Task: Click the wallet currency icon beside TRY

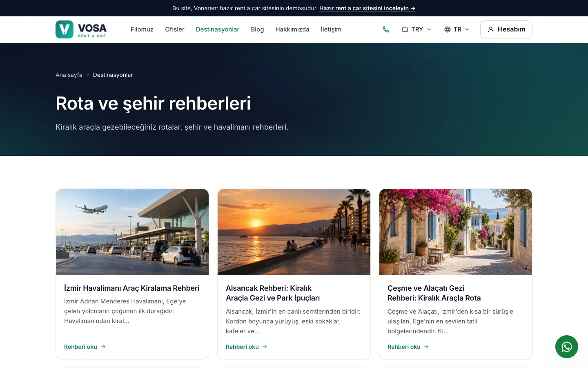Action: tap(405, 29)
